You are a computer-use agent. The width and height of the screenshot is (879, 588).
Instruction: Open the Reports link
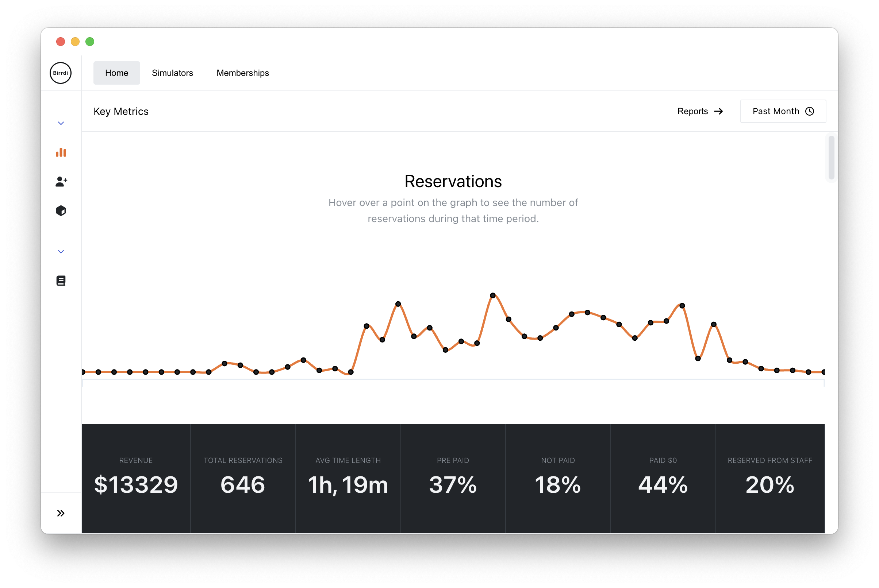click(692, 111)
